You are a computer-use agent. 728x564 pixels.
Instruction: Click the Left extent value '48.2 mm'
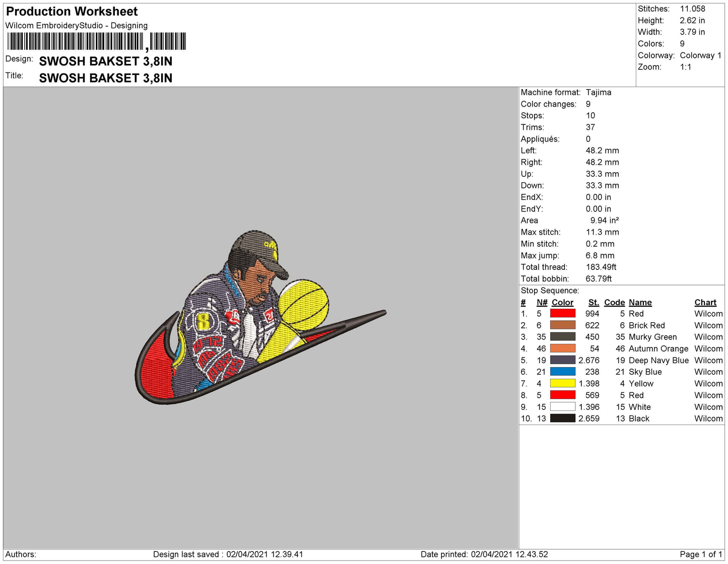[602, 151]
